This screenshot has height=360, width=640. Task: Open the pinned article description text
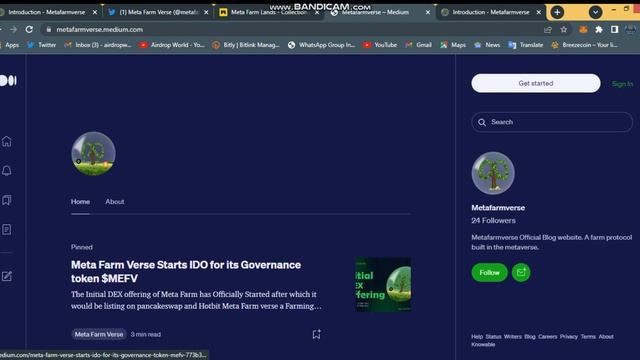(196, 300)
